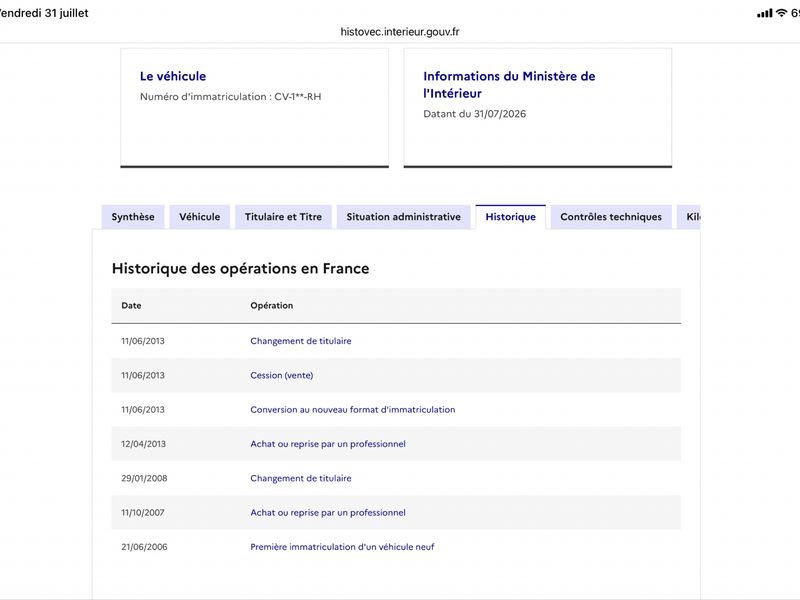Open the partially visible Kilométrage tab
Screen dimensions: 800x600
689,217
